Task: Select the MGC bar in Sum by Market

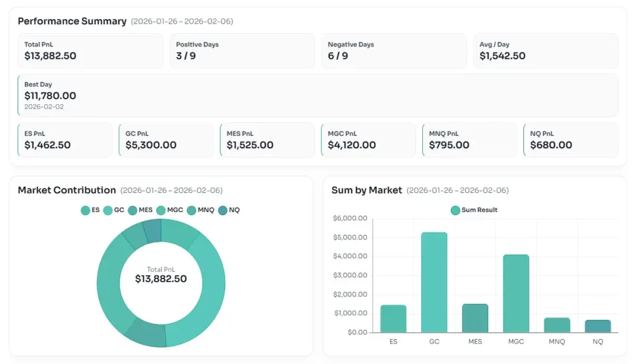Action: [516, 293]
